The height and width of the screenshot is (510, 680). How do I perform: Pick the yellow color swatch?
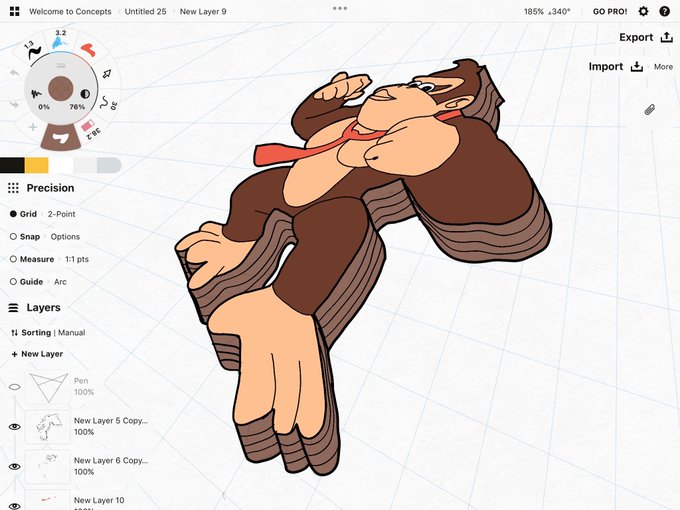click(x=36, y=165)
